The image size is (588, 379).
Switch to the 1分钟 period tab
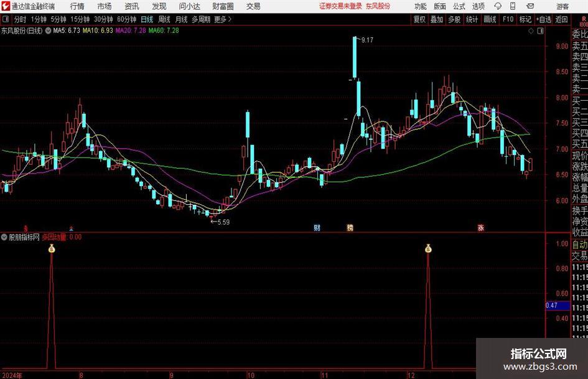coord(38,19)
